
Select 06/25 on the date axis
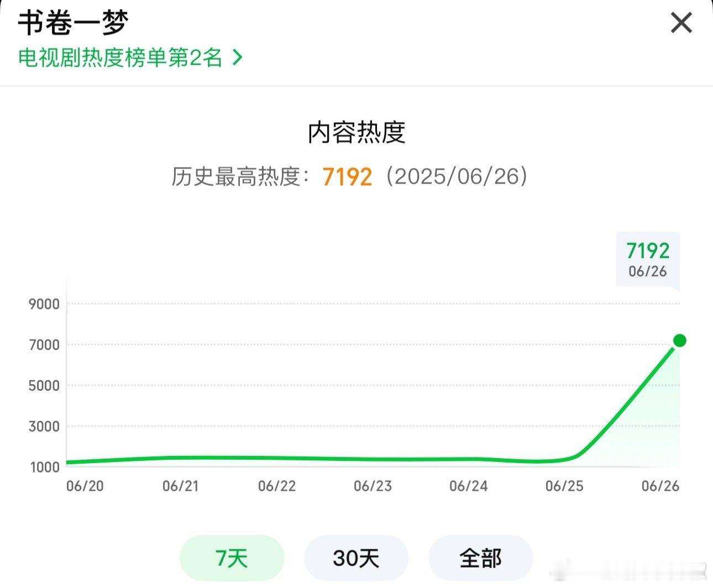[x=564, y=486]
